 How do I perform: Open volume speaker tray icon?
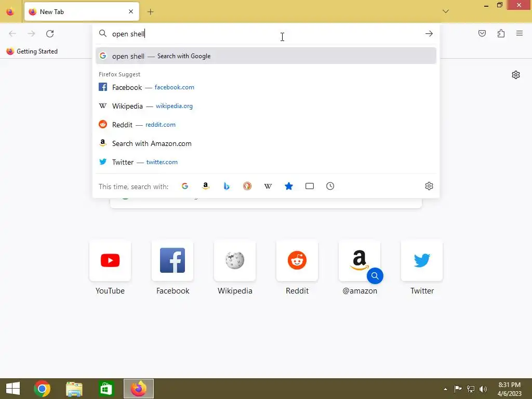(x=483, y=389)
